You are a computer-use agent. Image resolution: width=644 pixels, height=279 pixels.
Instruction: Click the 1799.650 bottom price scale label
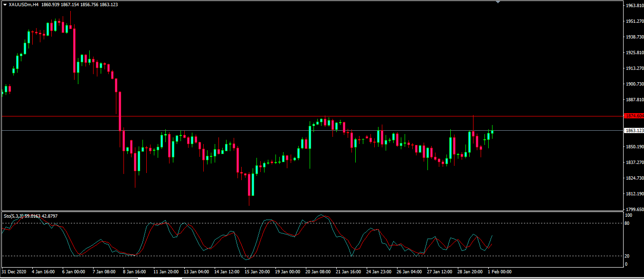(635, 209)
